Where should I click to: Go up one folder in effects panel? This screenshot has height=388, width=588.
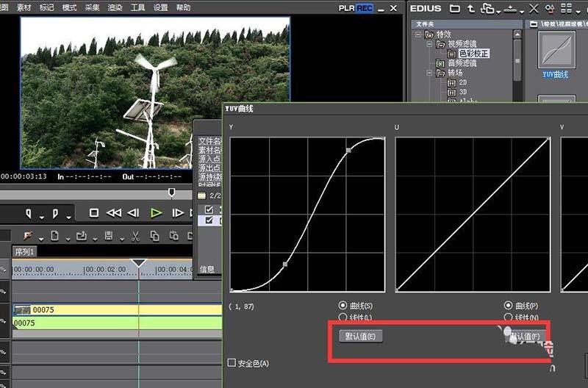click(x=470, y=10)
